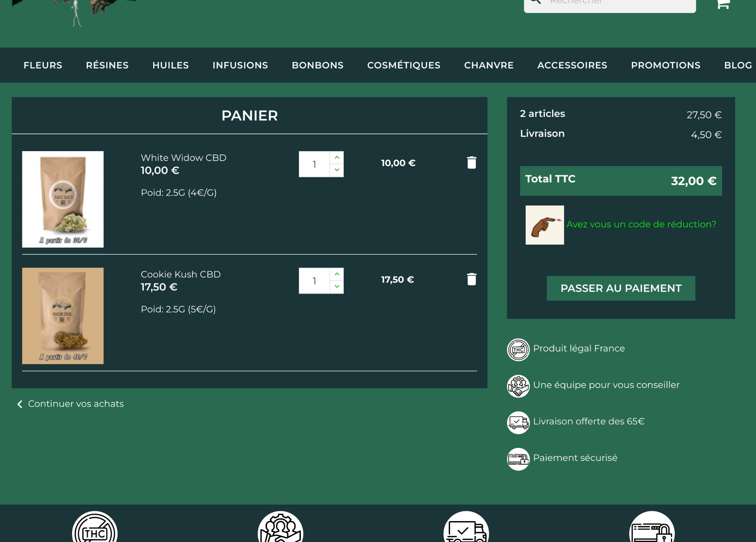This screenshot has height=542, width=756.
Task: Delete White Widow CBD from cart
Action: (x=471, y=163)
